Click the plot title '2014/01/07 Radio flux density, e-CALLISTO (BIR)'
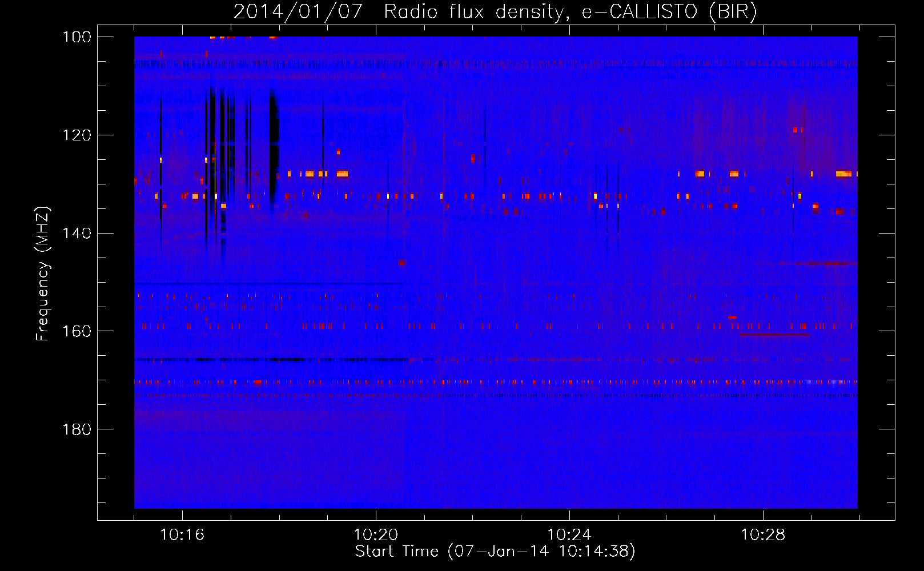Viewport: 924px width, 571px height. [x=495, y=11]
